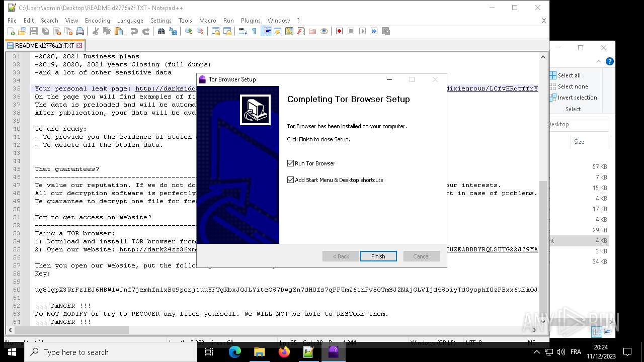Click the Save file diskette icon
Image resolution: width=644 pixels, height=362 pixels.
(x=34, y=31)
